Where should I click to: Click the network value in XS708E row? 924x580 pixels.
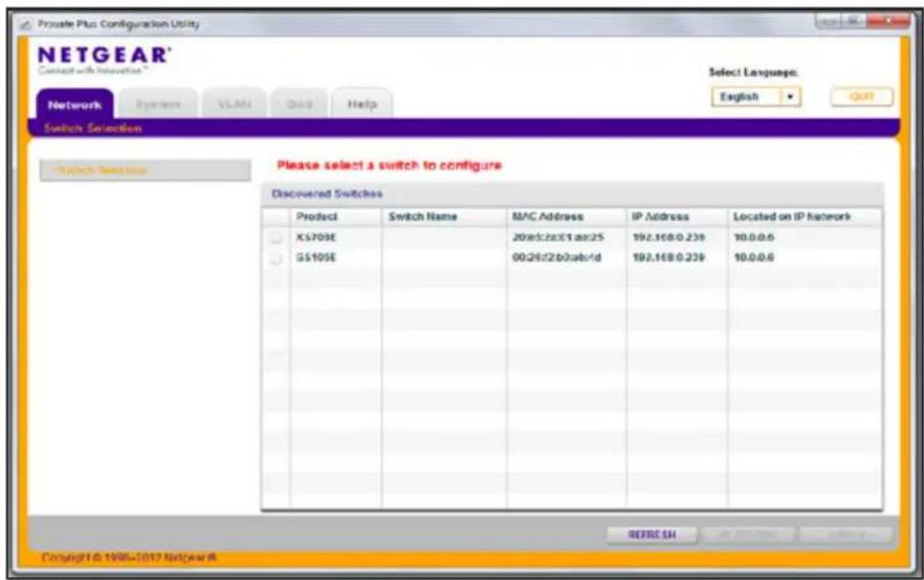click(x=753, y=237)
